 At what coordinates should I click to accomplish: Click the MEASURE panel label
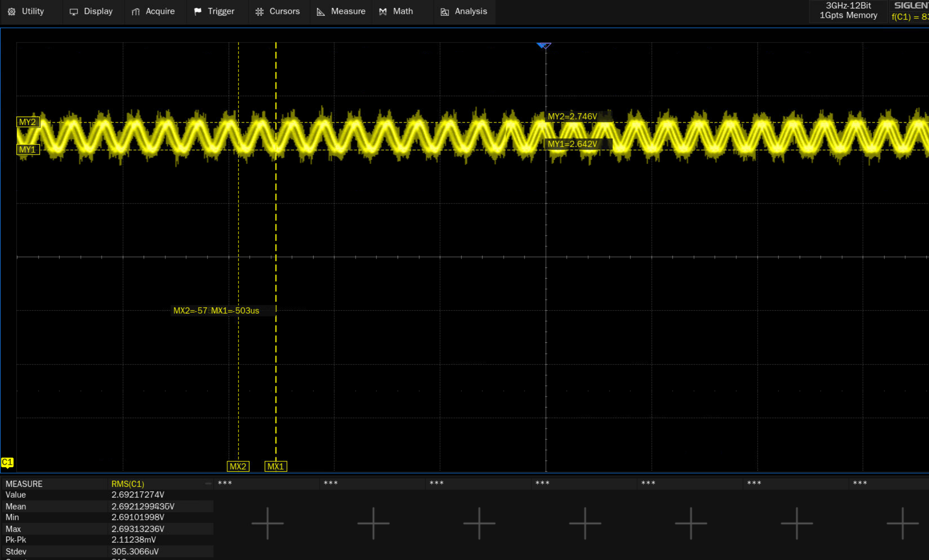coord(24,484)
